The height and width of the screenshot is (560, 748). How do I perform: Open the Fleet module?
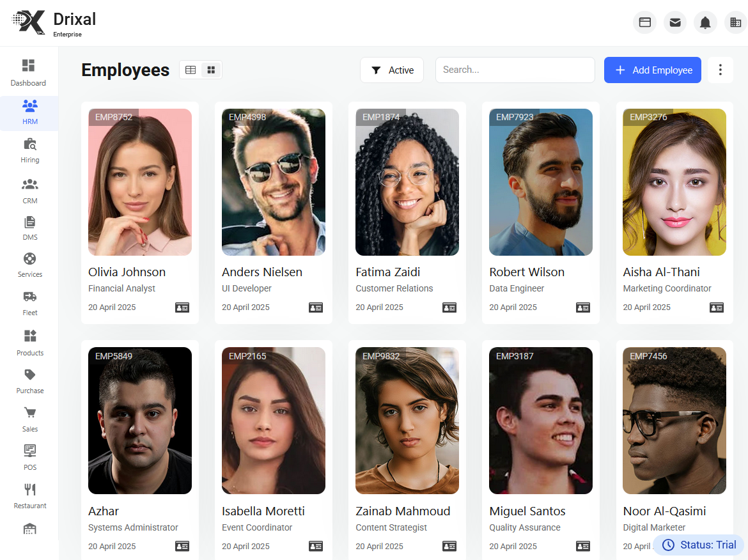[x=29, y=302]
